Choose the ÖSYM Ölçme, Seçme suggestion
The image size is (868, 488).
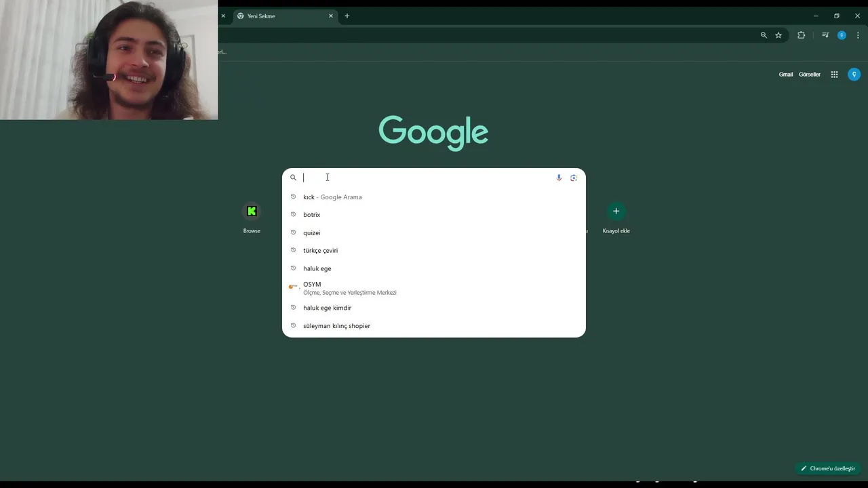pos(433,288)
